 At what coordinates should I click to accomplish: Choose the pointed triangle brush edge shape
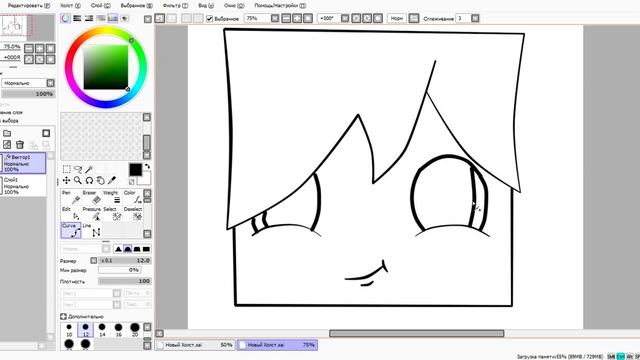pyautogui.click(x=118, y=249)
